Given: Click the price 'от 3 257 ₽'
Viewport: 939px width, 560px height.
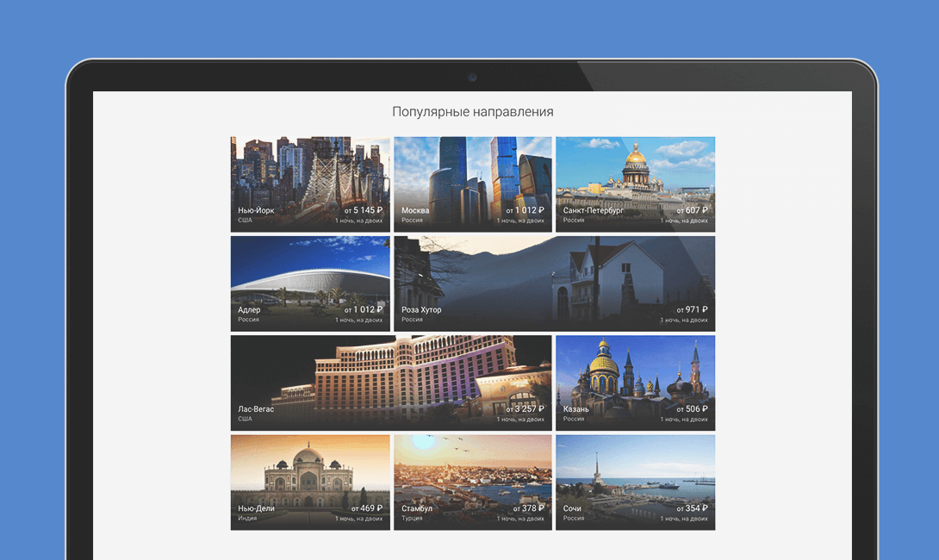Looking at the screenshot, I should (525, 409).
